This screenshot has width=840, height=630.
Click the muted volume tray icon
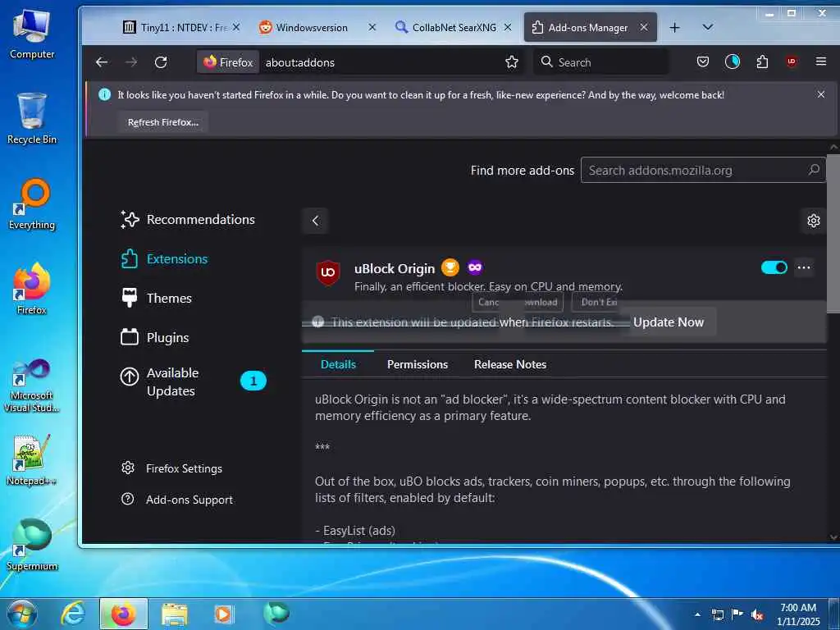pos(757,615)
